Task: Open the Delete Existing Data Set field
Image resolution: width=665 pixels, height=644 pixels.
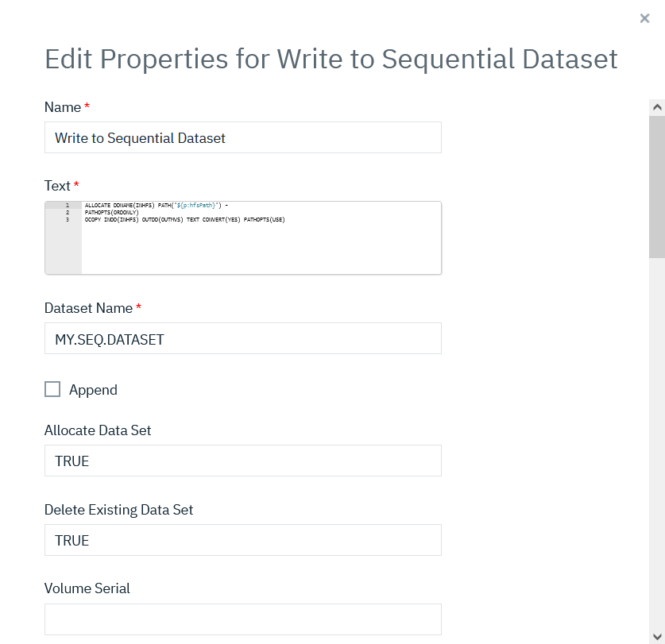Action: [x=242, y=540]
